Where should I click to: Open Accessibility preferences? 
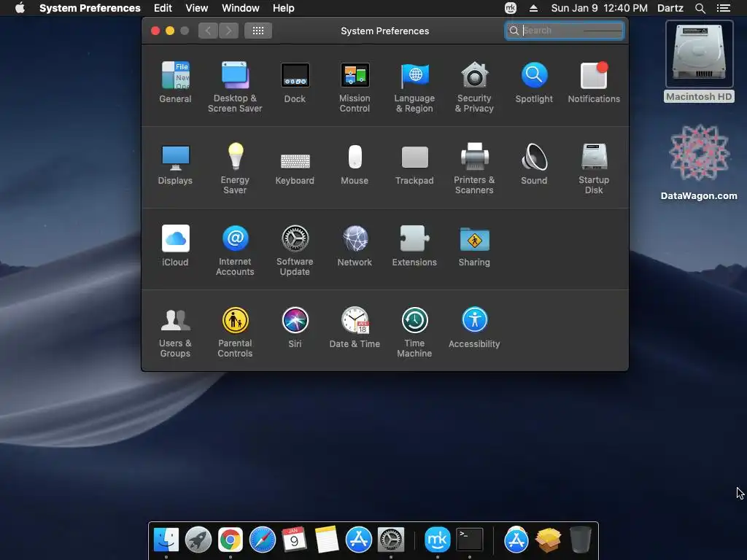pos(474,327)
